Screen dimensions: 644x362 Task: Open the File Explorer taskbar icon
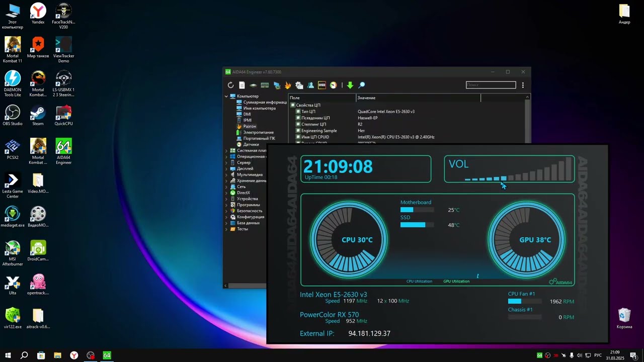pos(57,355)
